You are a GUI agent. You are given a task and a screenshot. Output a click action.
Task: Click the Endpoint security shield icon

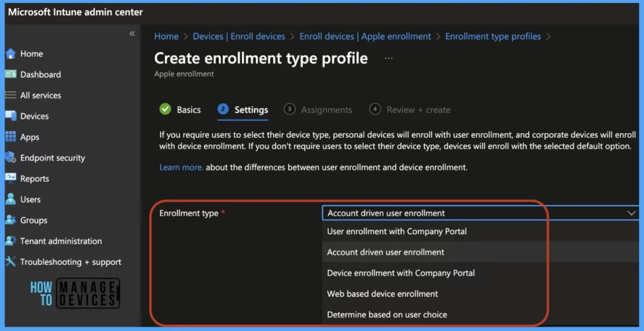tap(11, 157)
